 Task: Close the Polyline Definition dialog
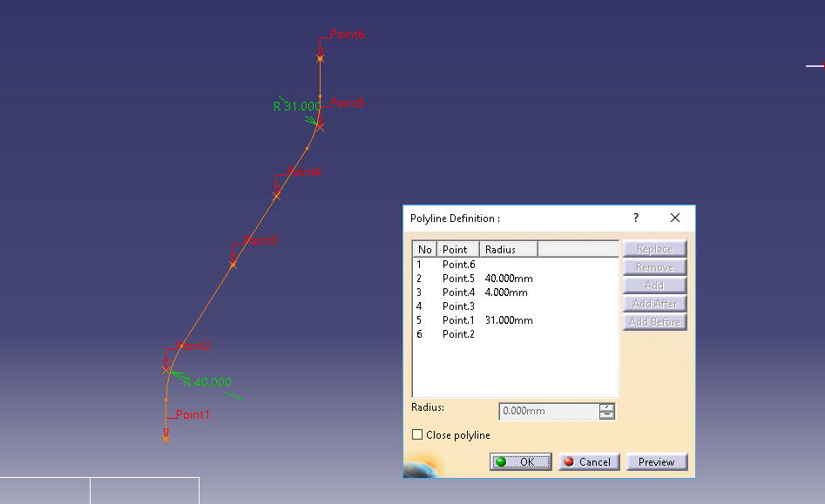(675, 218)
